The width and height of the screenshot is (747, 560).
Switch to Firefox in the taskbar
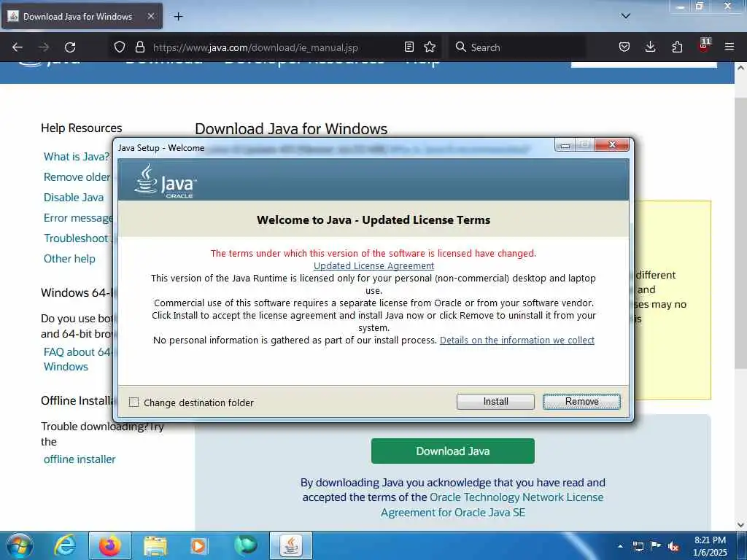109,545
